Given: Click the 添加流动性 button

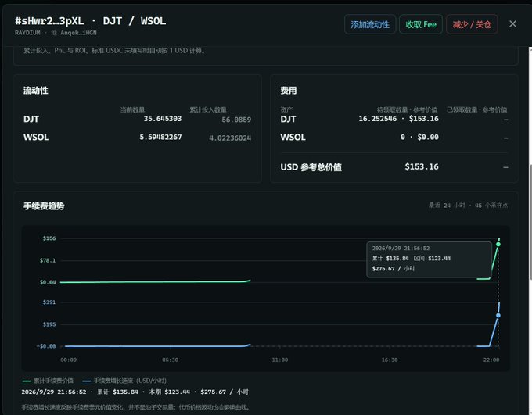Looking at the screenshot, I should pos(370,24).
